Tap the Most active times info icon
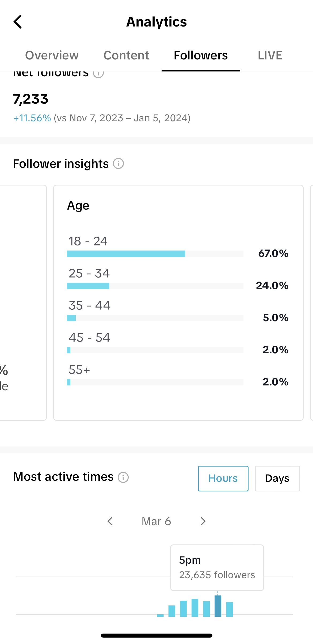 point(123,477)
